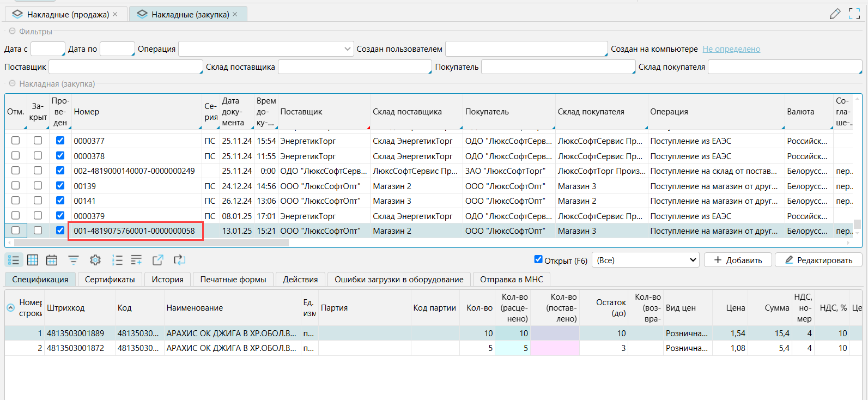
Task: Click into the 'Поставщик' filter field
Action: coord(125,67)
